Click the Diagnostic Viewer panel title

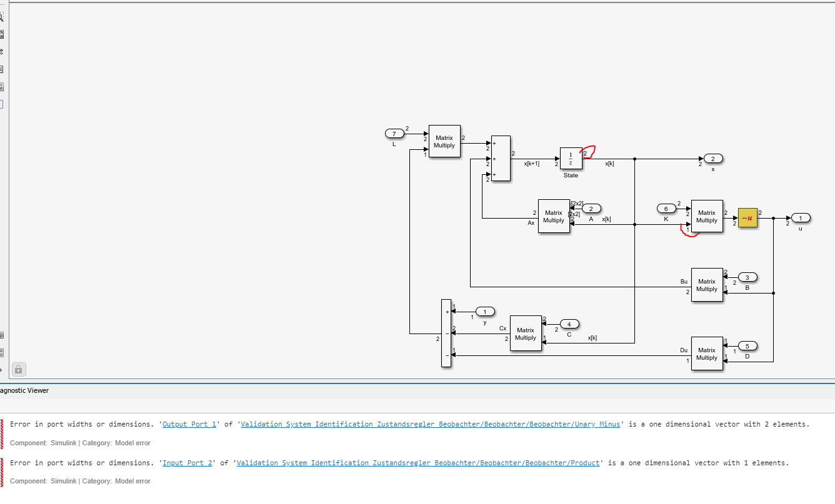click(25, 390)
